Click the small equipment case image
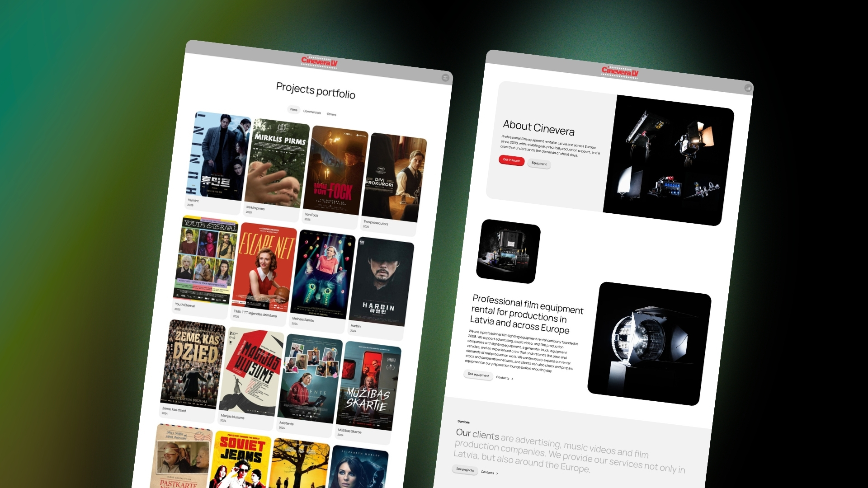Viewport: 868px width, 488px height. tap(509, 251)
